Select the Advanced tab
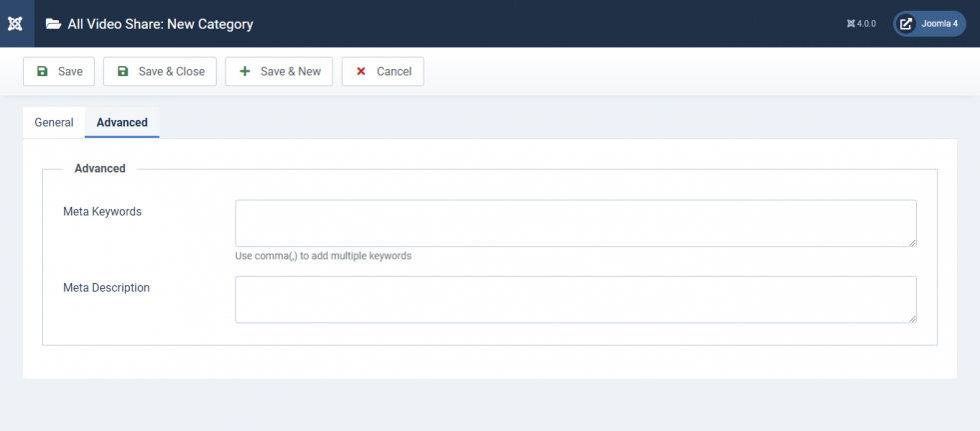 122,123
